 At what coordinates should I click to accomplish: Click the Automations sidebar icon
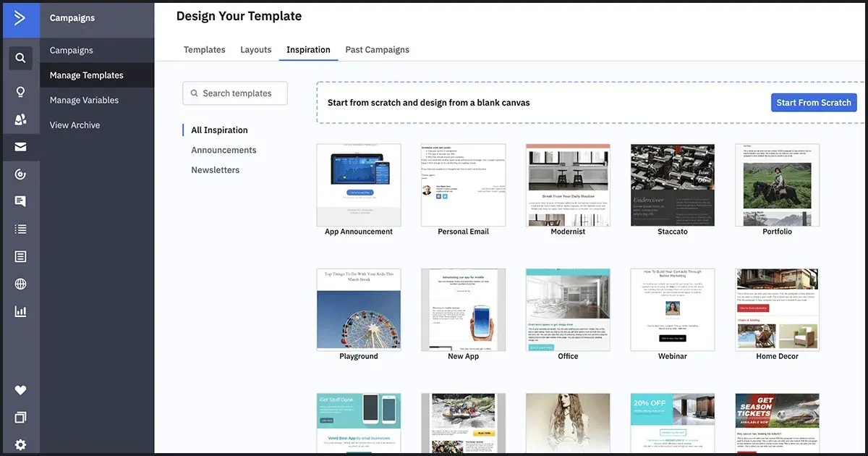click(20, 174)
